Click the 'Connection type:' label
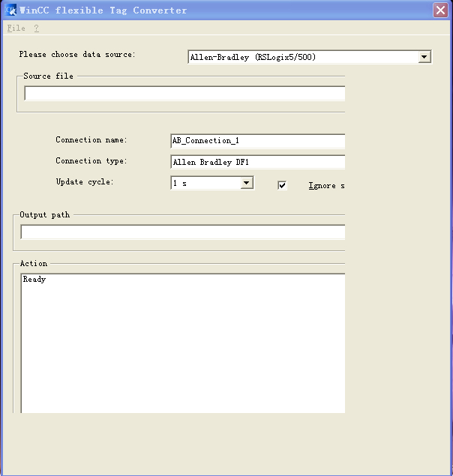The width and height of the screenshot is (453, 476). 91,160
